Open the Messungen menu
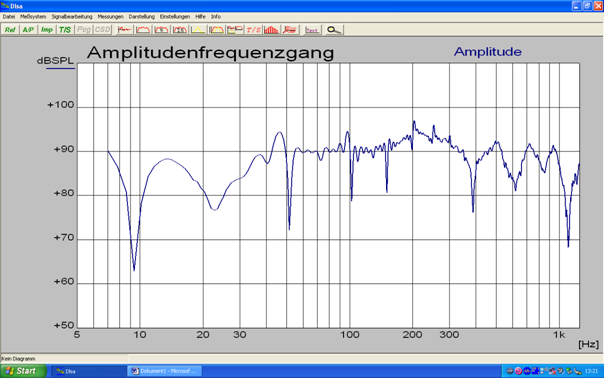 point(110,17)
